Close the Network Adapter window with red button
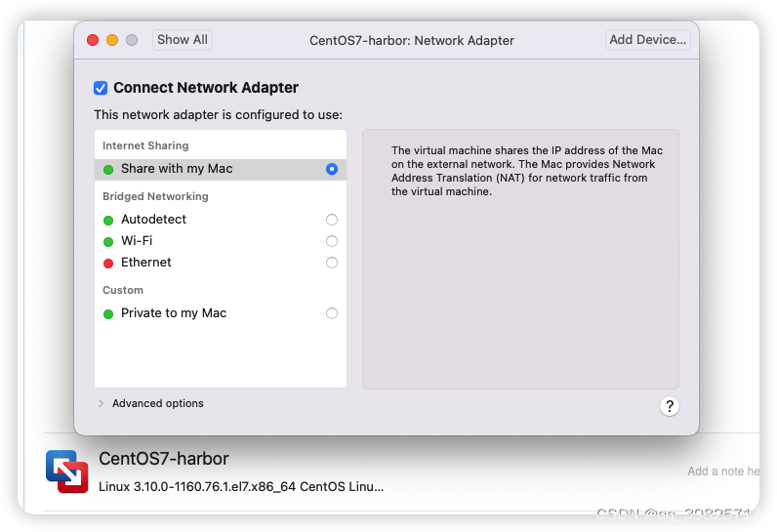 click(93, 40)
